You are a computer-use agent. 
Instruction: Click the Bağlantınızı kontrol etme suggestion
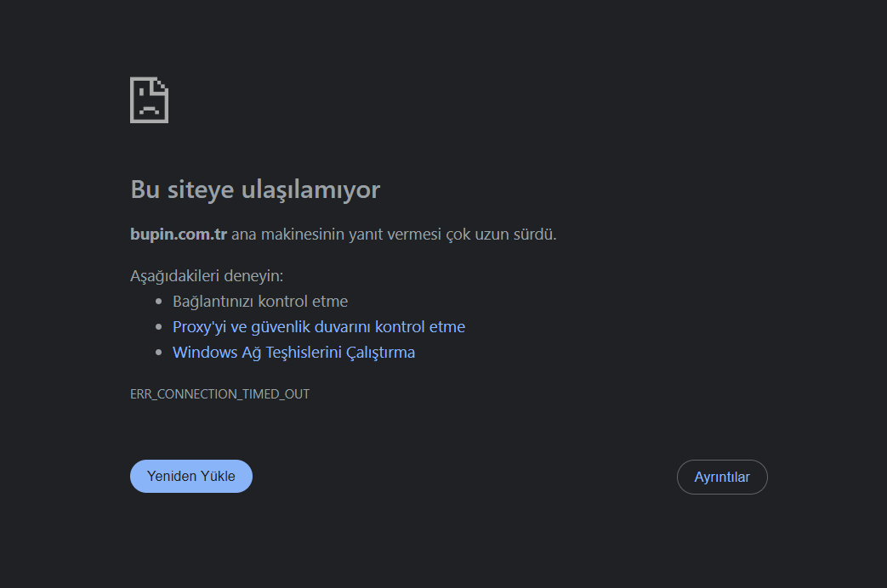260,302
